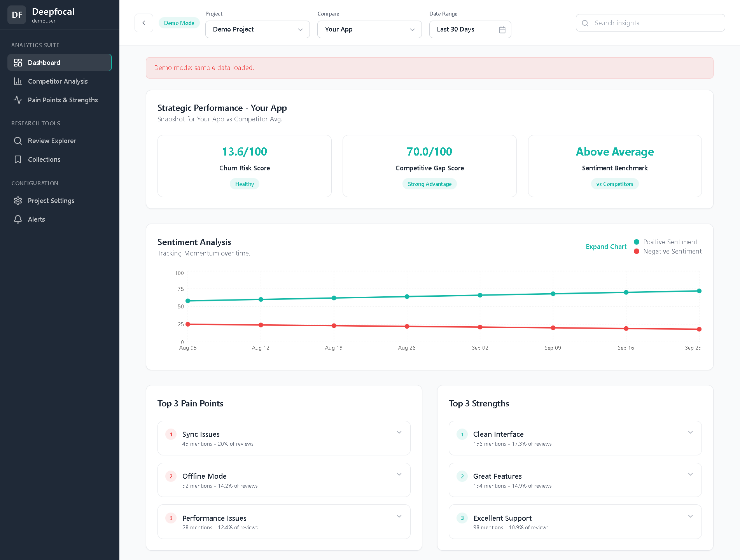Select the Competitor Analysis chart icon
This screenshot has width=740, height=560.
(x=18, y=81)
